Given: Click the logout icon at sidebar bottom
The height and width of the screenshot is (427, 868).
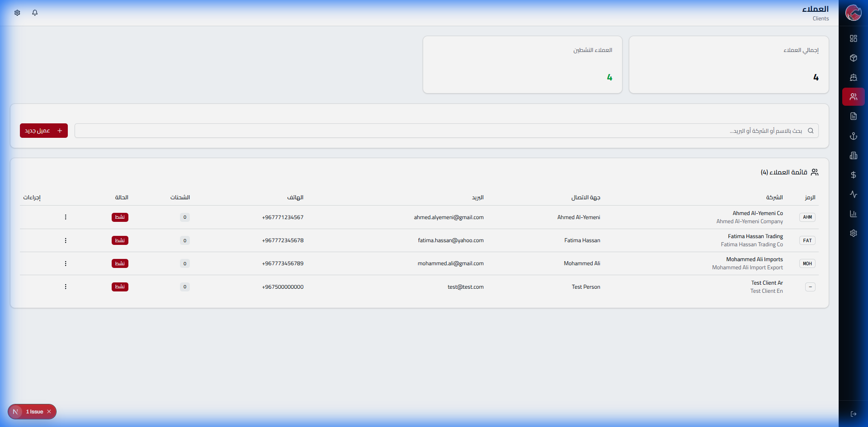Looking at the screenshot, I should pos(853,414).
